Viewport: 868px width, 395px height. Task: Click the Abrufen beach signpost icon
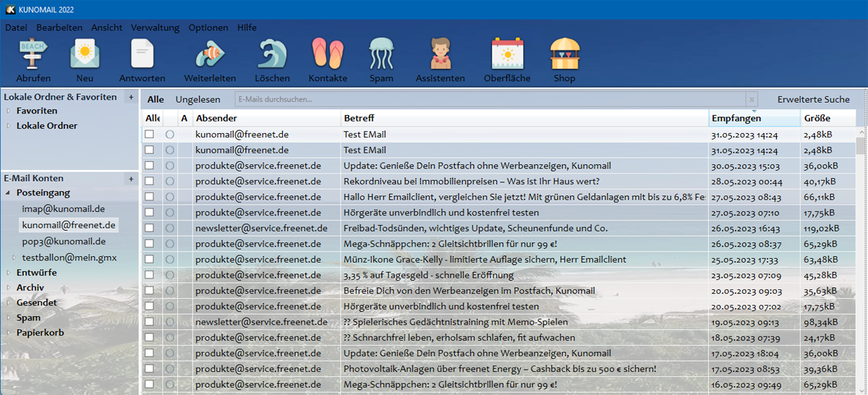pyautogui.click(x=33, y=55)
